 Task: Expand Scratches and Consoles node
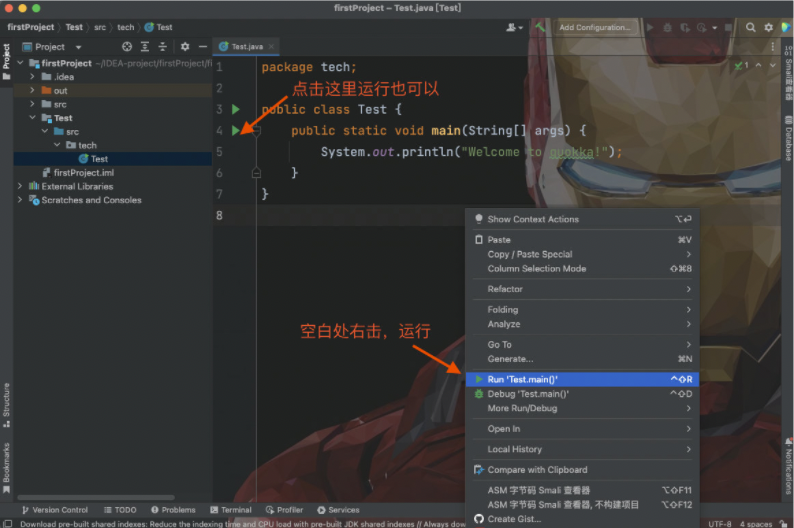[x=20, y=199]
